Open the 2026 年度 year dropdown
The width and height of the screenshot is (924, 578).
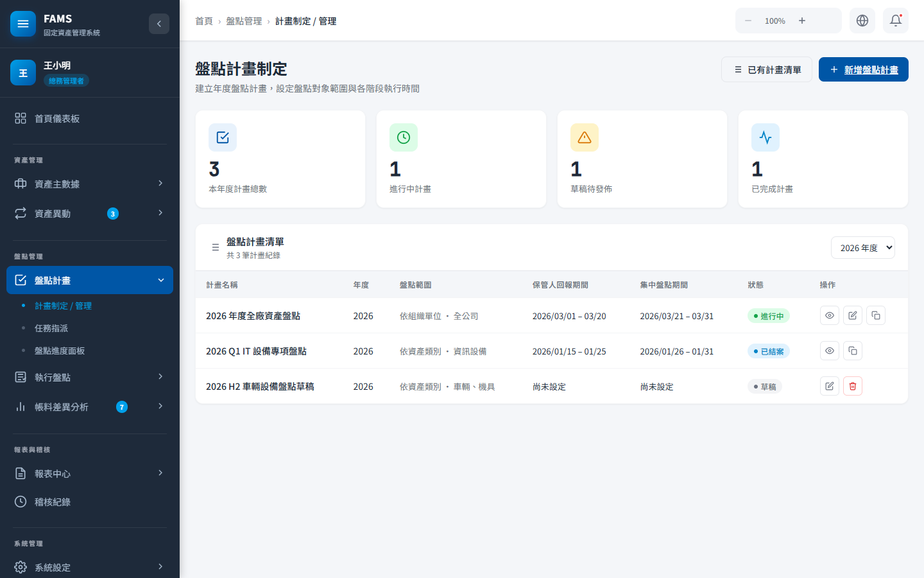pyautogui.click(x=863, y=247)
